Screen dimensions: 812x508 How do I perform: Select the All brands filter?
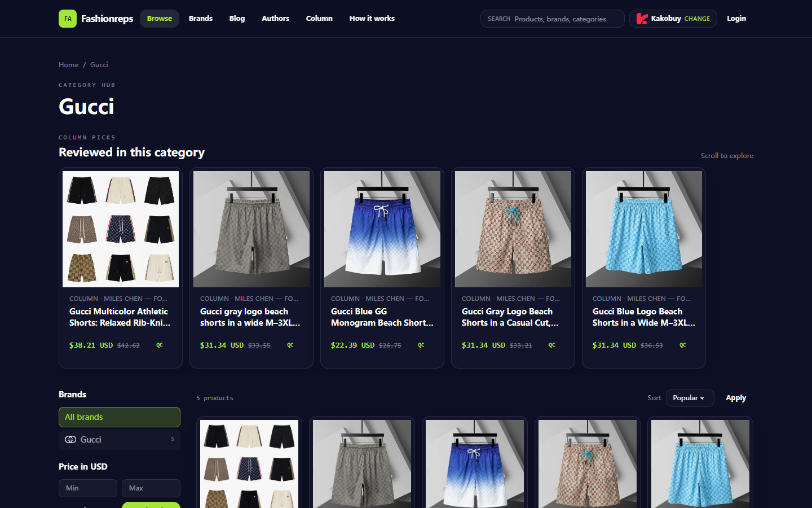[x=120, y=417]
